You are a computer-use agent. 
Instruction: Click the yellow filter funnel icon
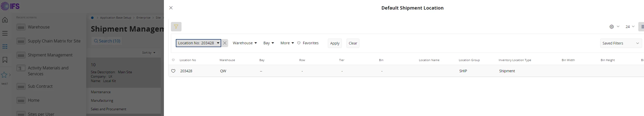pos(176,27)
